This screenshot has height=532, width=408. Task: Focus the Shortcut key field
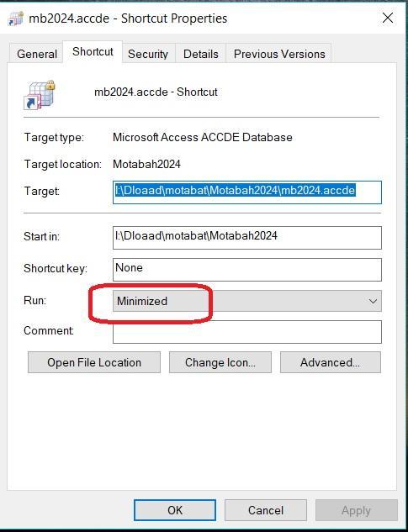point(247,270)
